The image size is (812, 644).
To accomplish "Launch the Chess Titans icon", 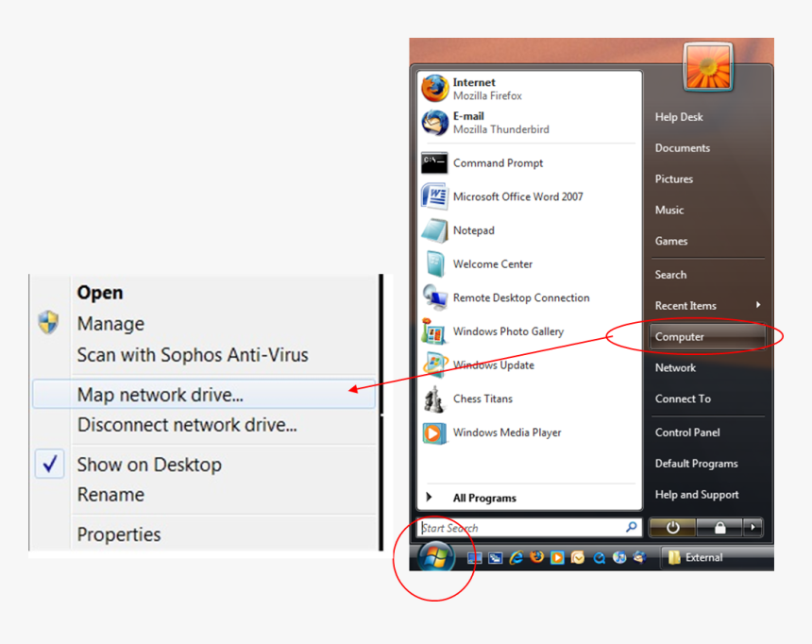I will (x=433, y=398).
